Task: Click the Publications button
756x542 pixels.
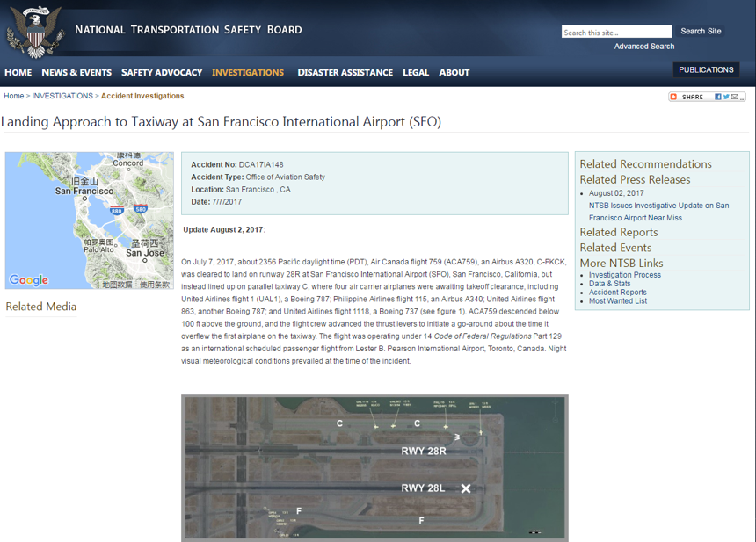Action: coord(707,70)
